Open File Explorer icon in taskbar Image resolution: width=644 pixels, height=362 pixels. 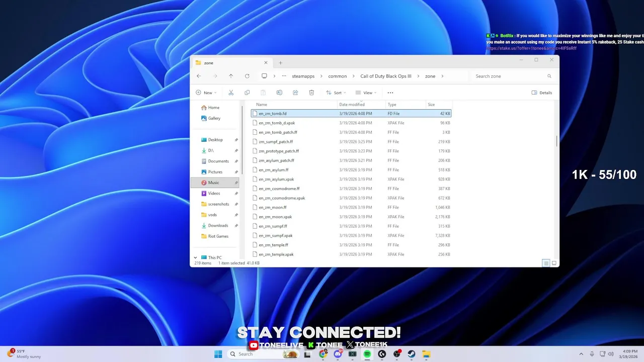(426, 354)
